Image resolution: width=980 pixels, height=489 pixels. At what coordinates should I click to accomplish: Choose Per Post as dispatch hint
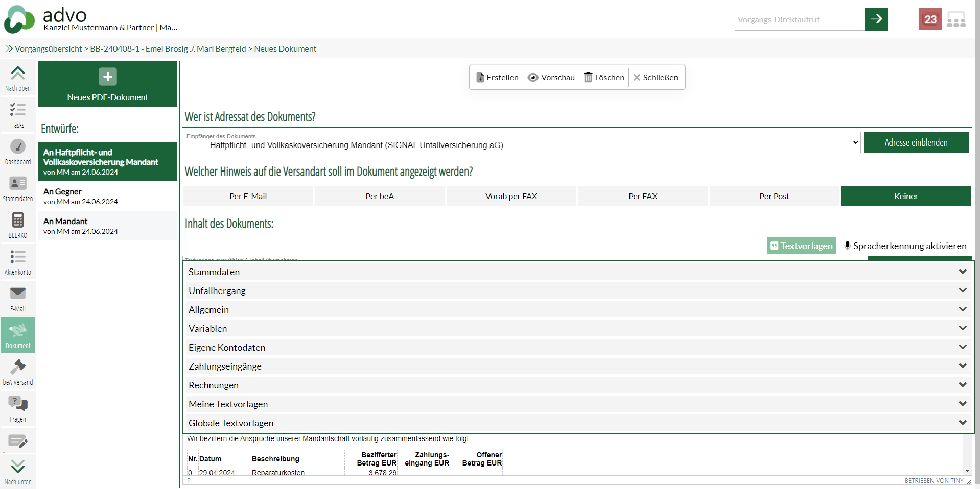(774, 196)
